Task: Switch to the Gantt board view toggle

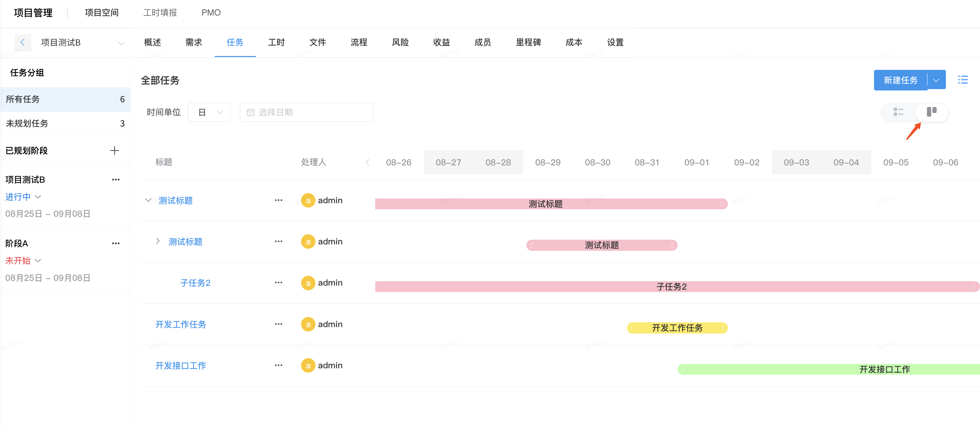Action: pyautogui.click(x=931, y=112)
